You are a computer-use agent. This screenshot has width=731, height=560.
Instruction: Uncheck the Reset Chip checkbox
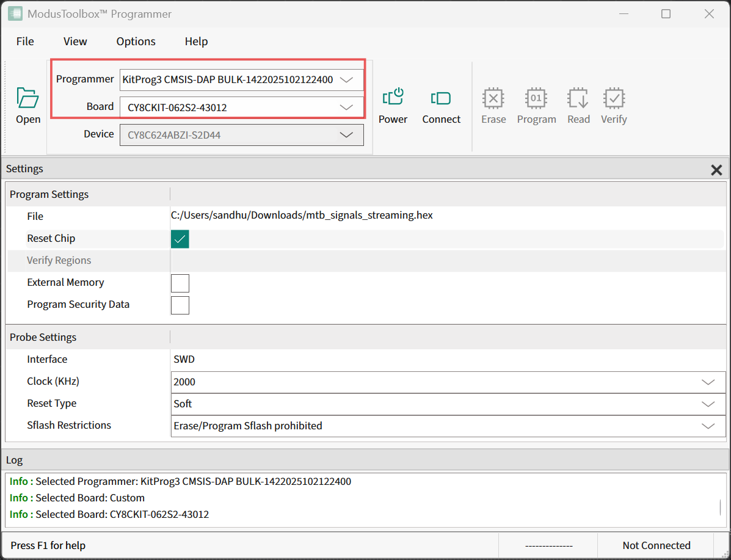coord(180,239)
